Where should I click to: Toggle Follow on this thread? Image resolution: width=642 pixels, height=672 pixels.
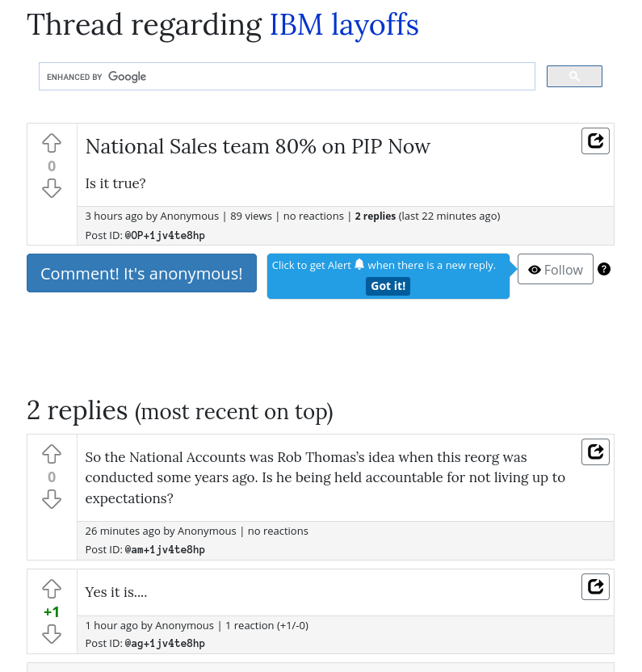point(556,269)
